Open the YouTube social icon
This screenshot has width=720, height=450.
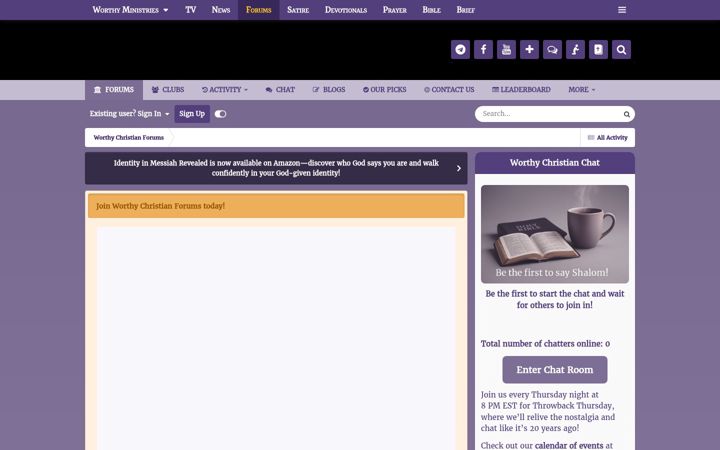(506, 50)
